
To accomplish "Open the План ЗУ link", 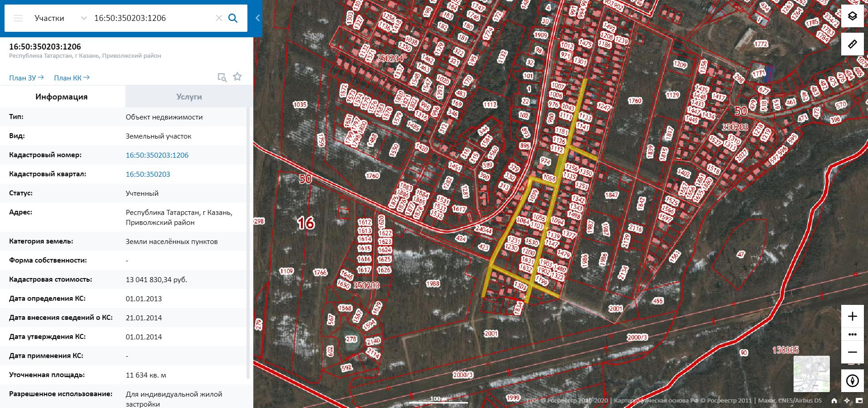I will click(26, 78).
